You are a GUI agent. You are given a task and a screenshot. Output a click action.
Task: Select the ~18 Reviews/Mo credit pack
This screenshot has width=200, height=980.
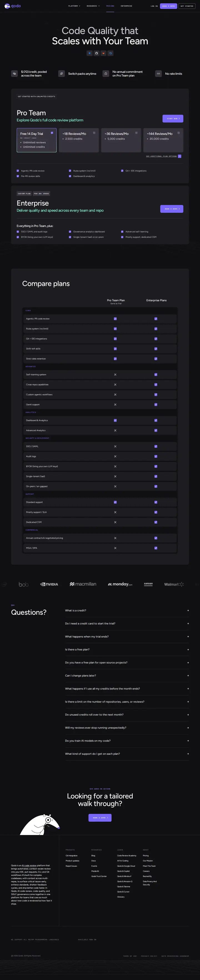[x=79, y=140]
